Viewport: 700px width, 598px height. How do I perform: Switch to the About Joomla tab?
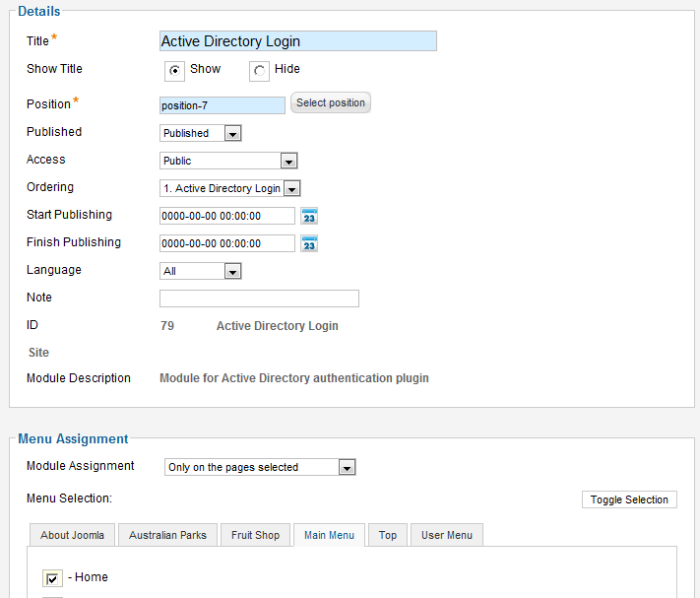72,535
